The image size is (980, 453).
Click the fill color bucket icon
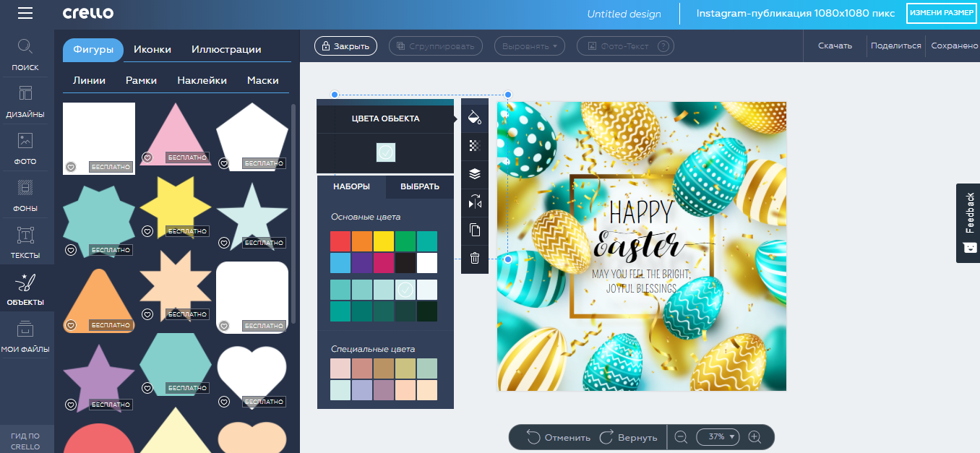point(474,117)
